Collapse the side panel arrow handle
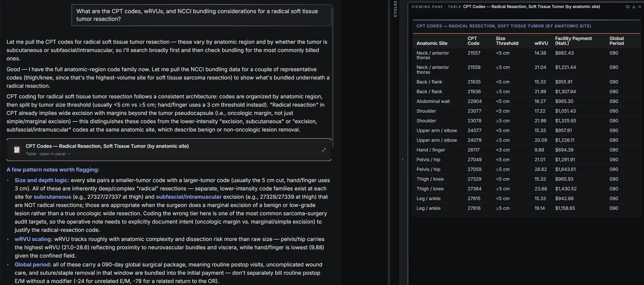Image resolution: width=644 pixels, height=285 pixels. coord(403,160)
